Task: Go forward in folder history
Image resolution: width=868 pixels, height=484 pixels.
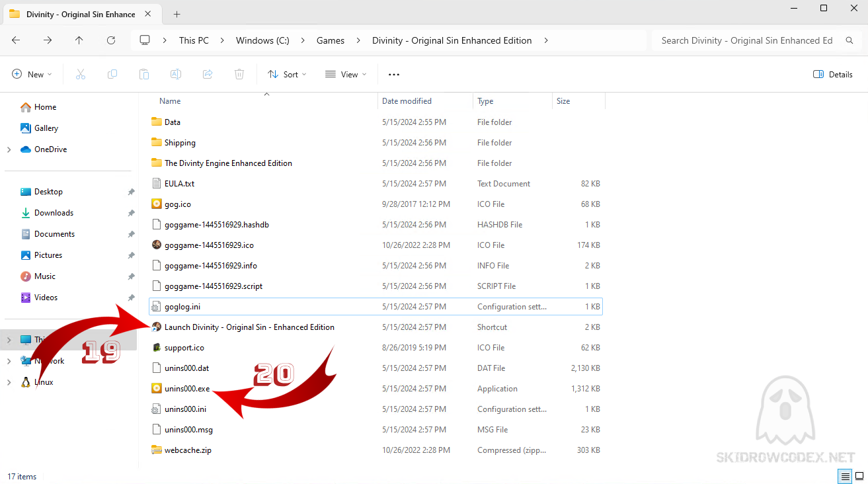Action: (48, 40)
